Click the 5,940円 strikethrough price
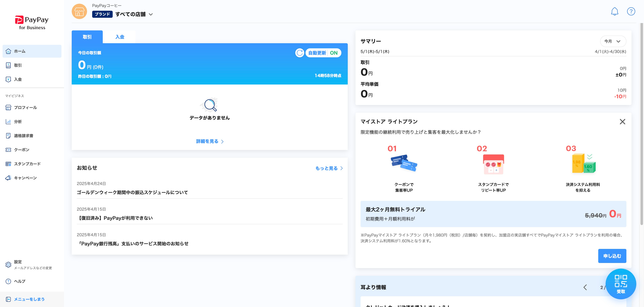This screenshot has width=644, height=307. click(x=596, y=215)
